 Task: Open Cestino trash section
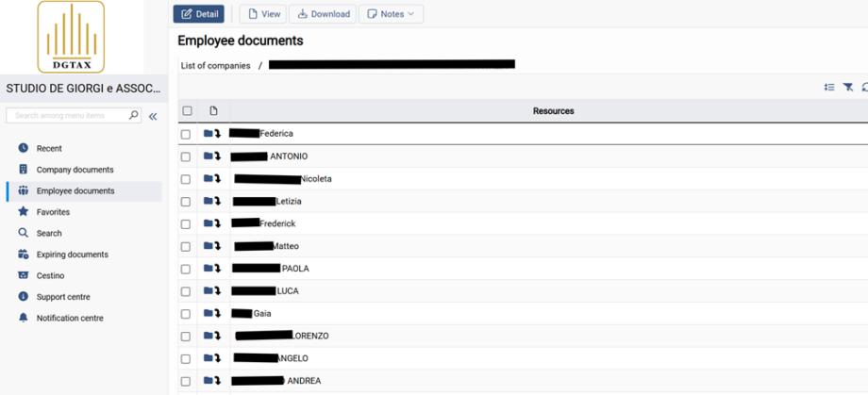coord(50,276)
